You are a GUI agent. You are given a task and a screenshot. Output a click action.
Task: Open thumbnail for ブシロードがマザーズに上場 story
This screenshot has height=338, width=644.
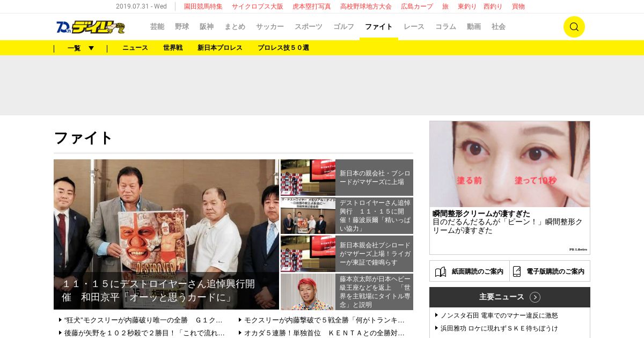point(308,178)
